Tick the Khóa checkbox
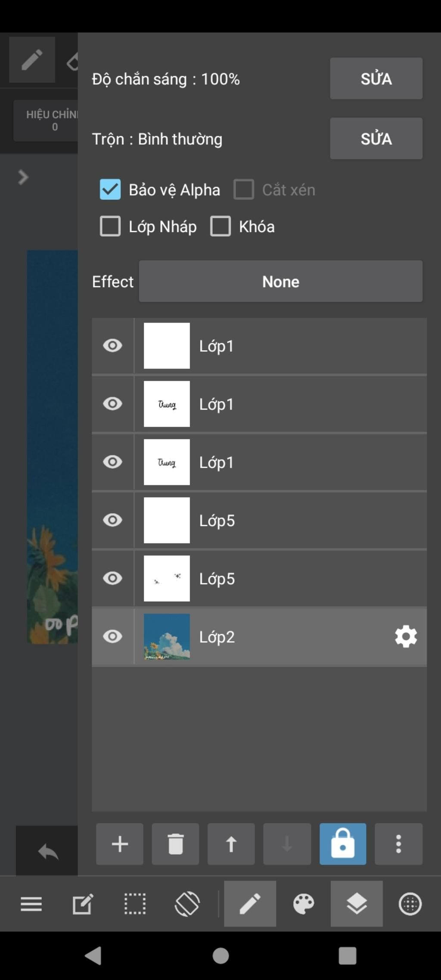This screenshot has height=980, width=441. pos(220,226)
